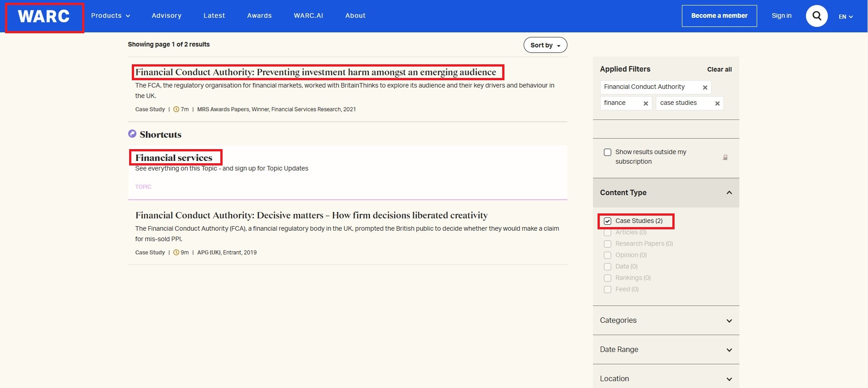Click the lock icon beside subscription option

pyautogui.click(x=725, y=157)
